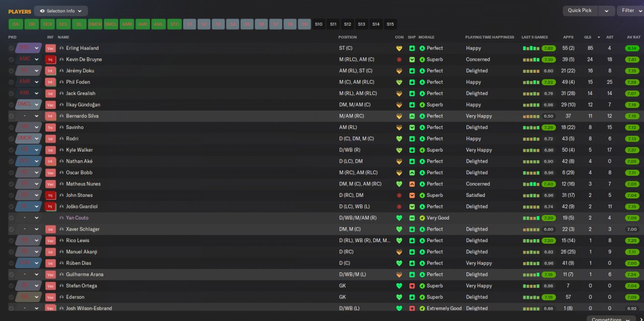Click the condition heart icon for Erling Haaland
This screenshot has width=644, height=321.
point(399,48)
